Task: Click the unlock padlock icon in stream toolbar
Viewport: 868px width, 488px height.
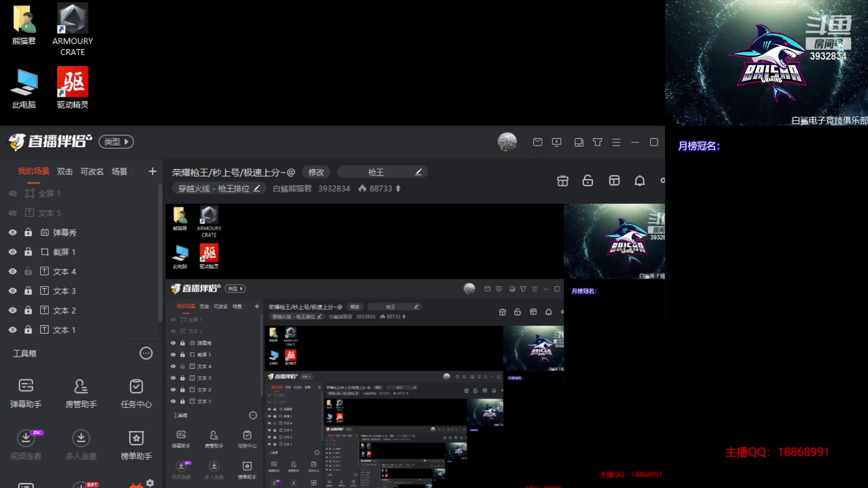Action: pos(588,181)
